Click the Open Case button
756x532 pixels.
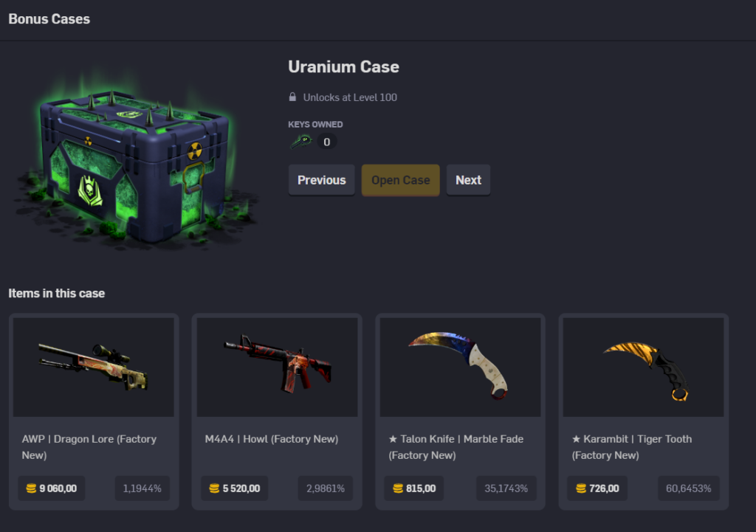[401, 180]
